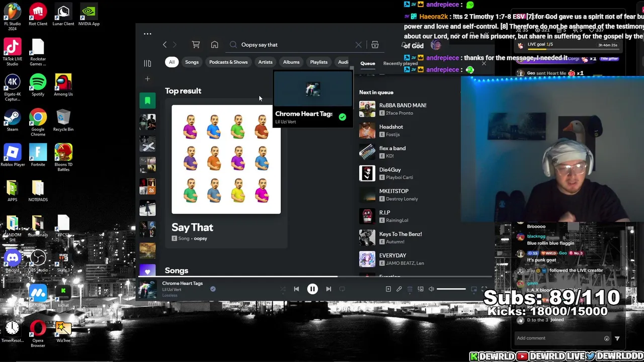Launch Lunar Client from desktop
Viewport: 644px width, 362px height.
tap(63, 14)
